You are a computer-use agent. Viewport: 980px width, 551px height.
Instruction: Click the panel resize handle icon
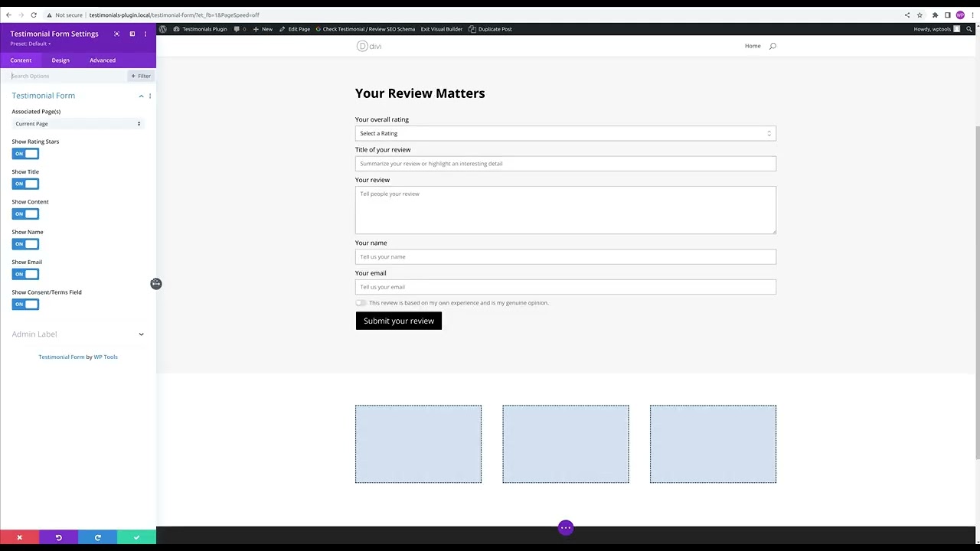coord(155,284)
